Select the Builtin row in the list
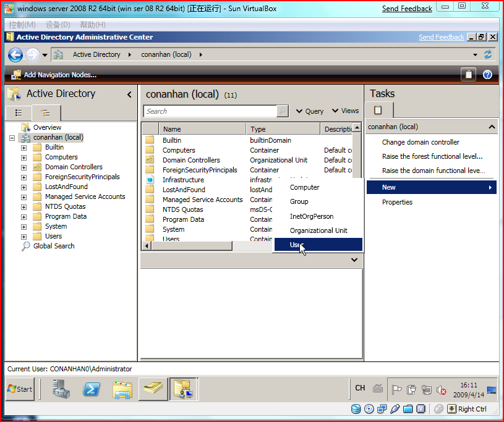Screen dimensions: 504x422 tap(247, 140)
